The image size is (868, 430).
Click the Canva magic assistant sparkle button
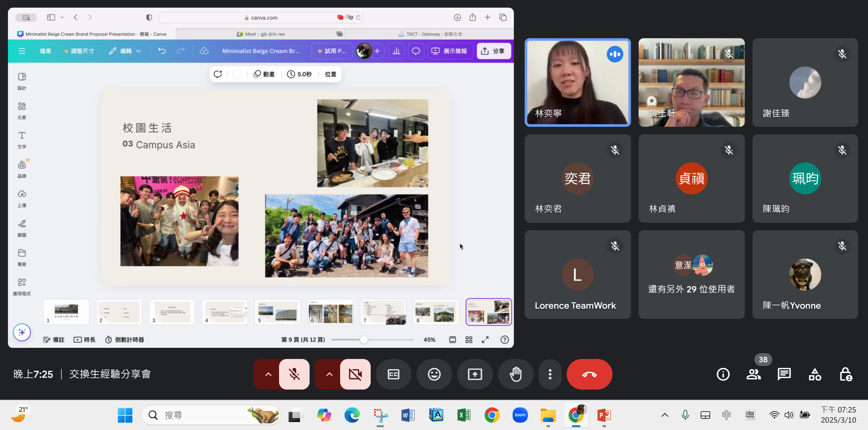22,333
